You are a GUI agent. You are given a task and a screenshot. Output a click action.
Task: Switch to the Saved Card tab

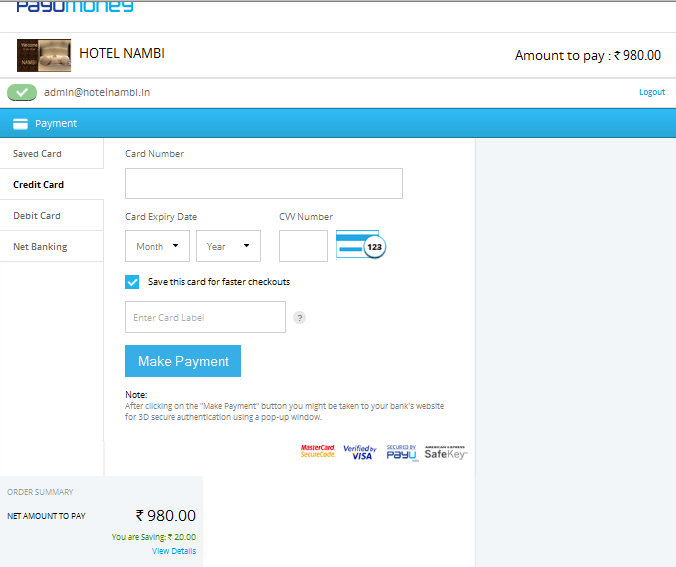(52, 153)
